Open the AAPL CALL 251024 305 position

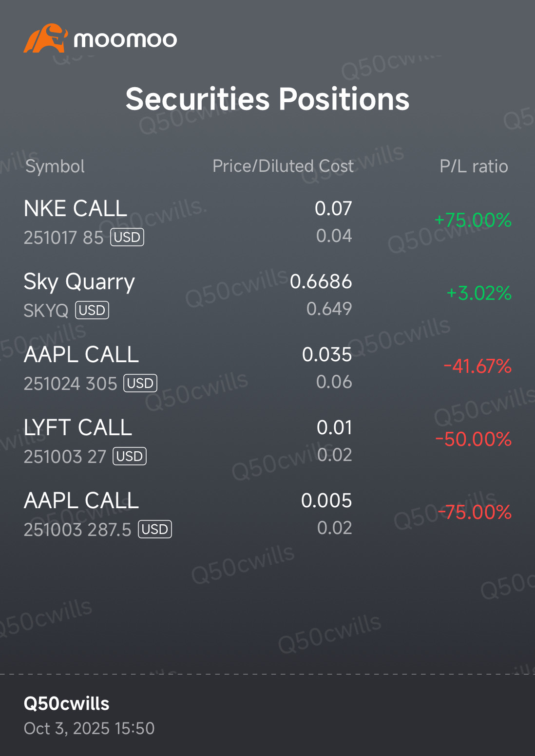click(81, 355)
